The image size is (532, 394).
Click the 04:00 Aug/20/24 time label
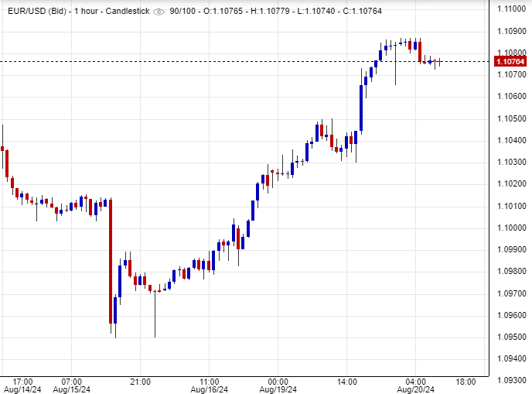(x=415, y=386)
